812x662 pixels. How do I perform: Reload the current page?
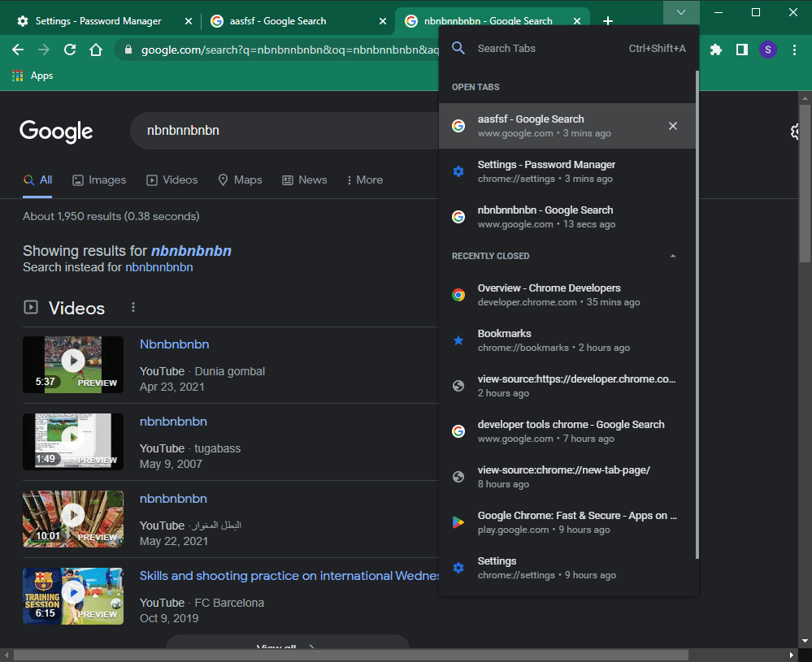pyautogui.click(x=70, y=50)
